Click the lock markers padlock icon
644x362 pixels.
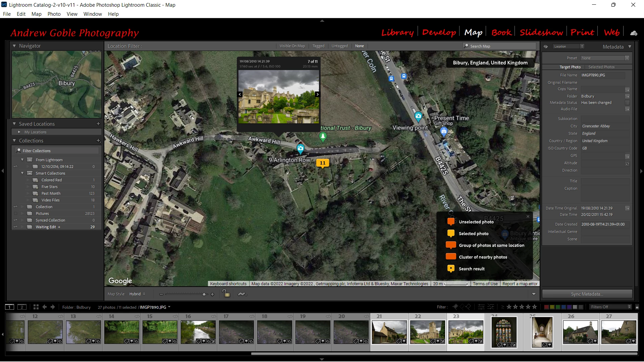click(226, 294)
